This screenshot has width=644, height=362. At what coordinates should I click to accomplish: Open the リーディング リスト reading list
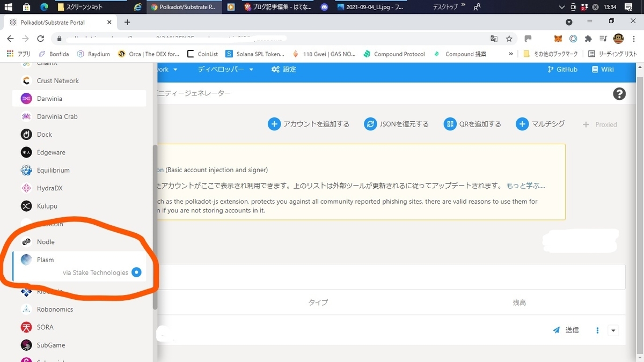pyautogui.click(x=612, y=54)
